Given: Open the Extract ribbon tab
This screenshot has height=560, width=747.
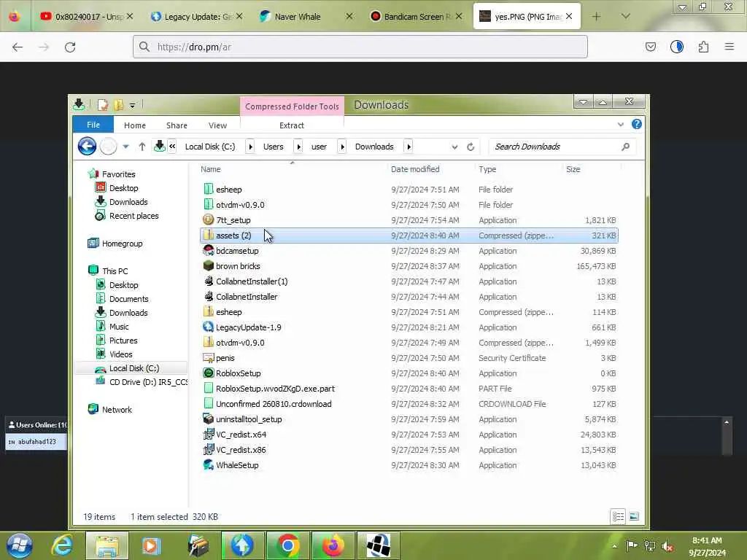Looking at the screenshot, I should point(292,125).
